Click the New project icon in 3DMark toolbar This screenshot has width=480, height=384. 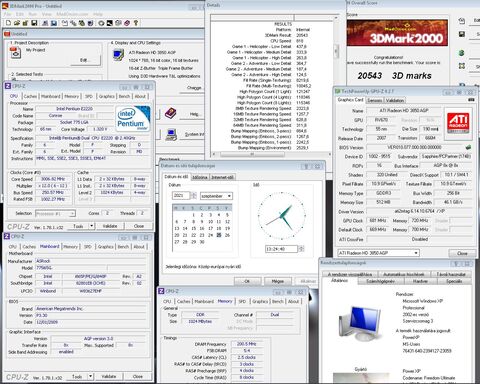click(9, 23)
